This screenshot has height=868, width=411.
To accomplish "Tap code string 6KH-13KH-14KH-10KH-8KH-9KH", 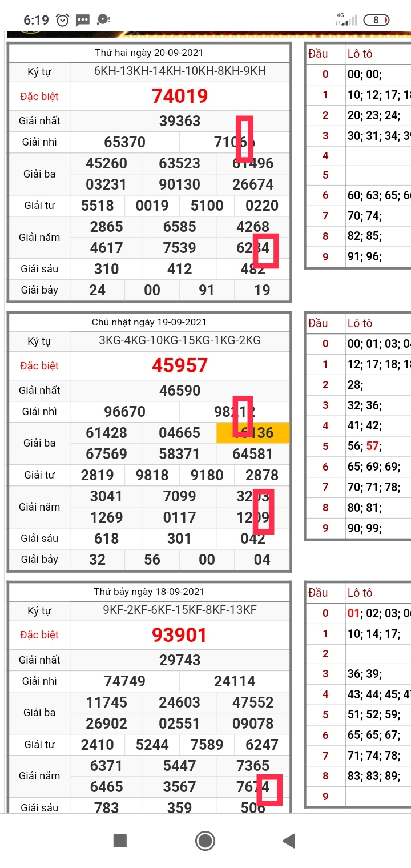I will (180, 71).
